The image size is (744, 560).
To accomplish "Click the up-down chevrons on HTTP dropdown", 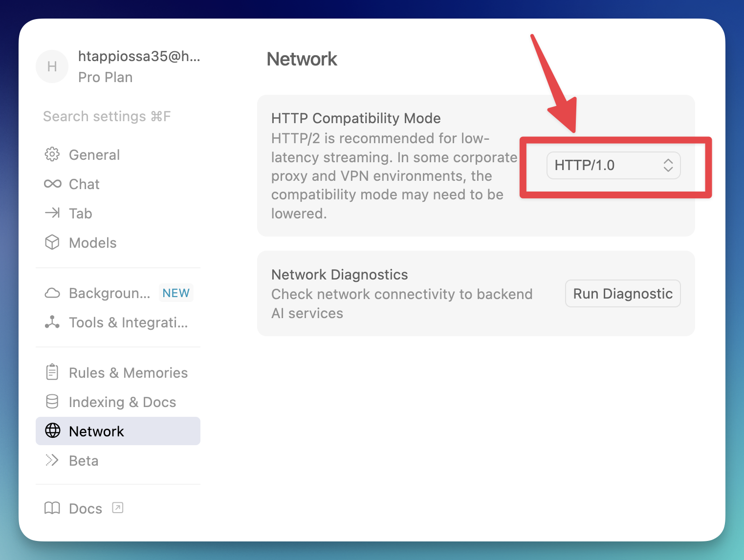I will point(668,165).
